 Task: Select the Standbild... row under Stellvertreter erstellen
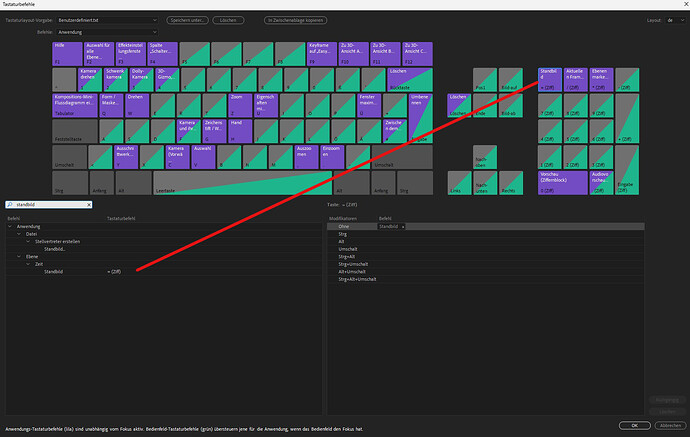[x=164, y=249]
